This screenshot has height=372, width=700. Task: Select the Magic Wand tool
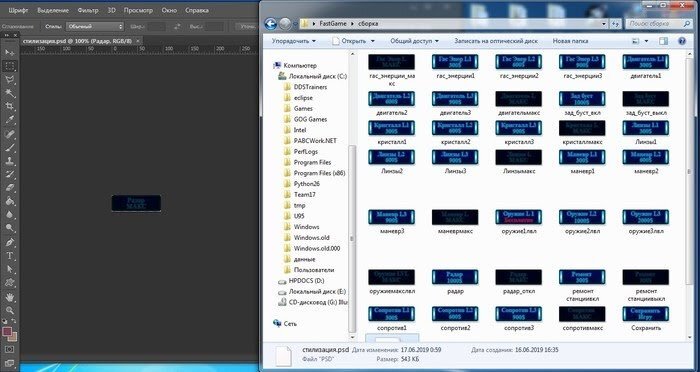9,93
